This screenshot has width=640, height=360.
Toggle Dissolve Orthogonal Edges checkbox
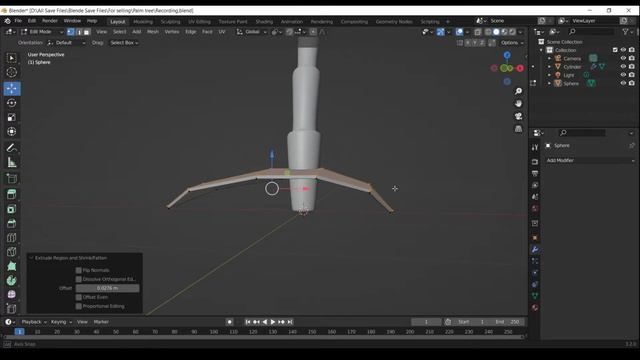click(x=78, y=279)
